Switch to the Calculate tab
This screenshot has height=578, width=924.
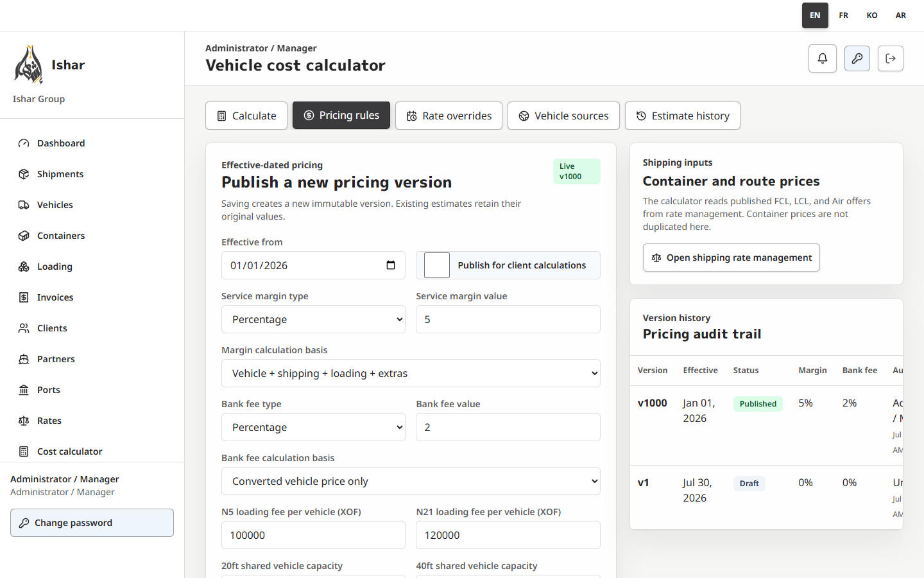(x=246, y=116)
